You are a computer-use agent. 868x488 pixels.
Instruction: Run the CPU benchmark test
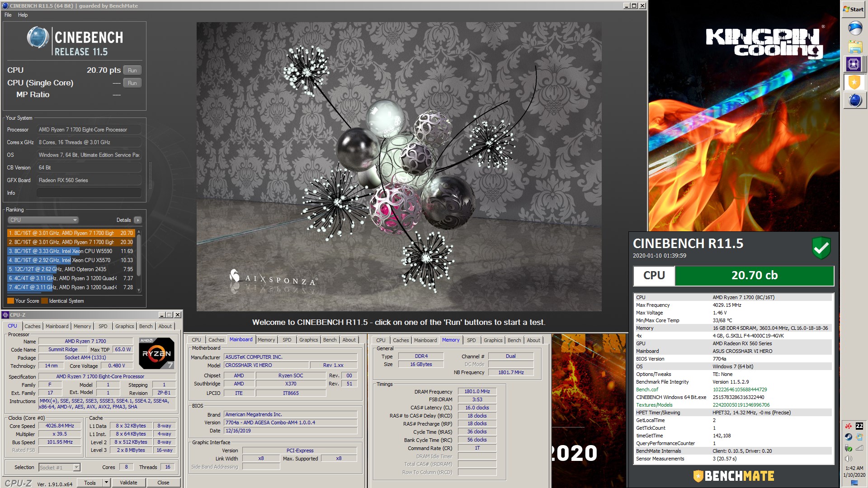point(132,70)
